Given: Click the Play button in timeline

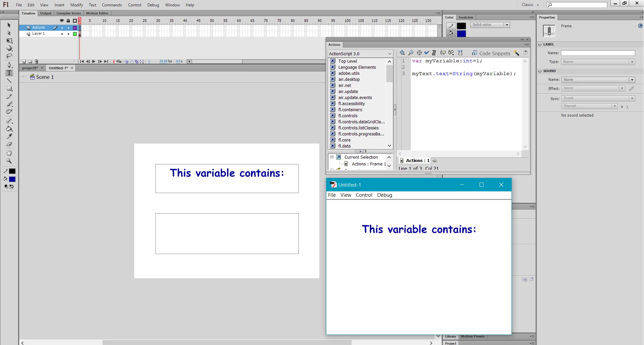Looking at the screenshot, I should [x=94, y=62].
